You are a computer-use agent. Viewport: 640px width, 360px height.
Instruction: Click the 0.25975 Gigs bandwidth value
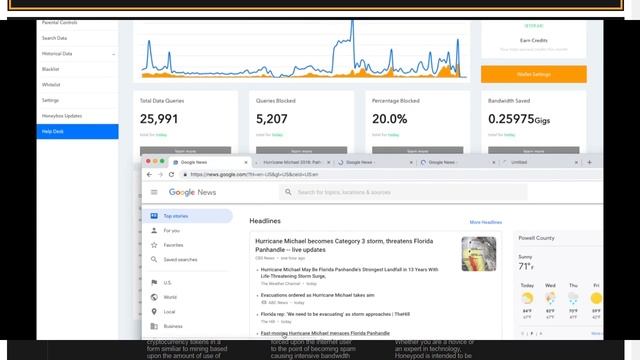519,119
